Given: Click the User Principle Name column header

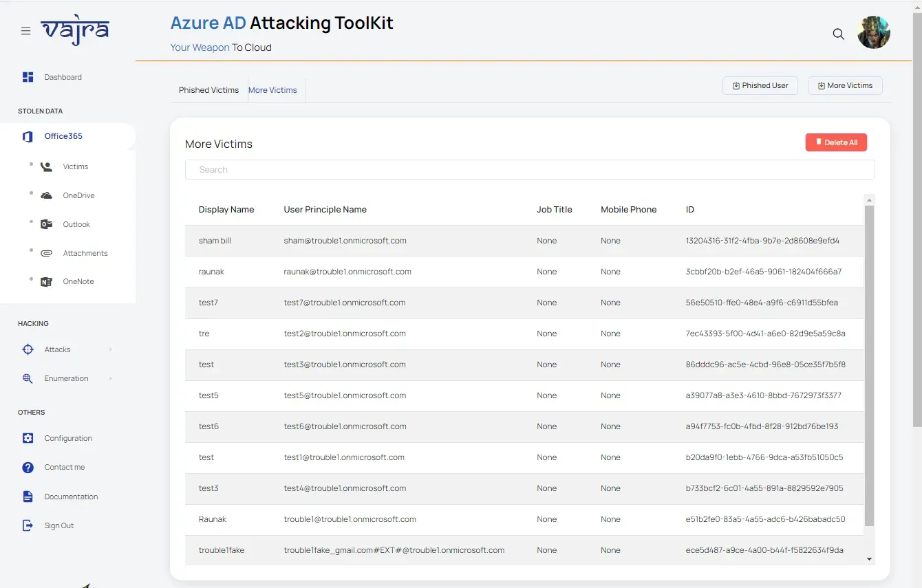Looking at the screenshot, I should point(325,210).
